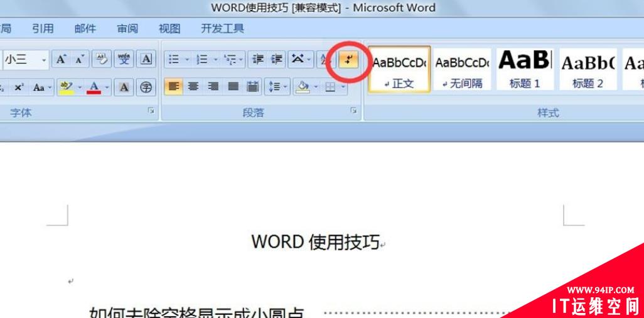
Task: Switch to the 开发工具 tab
Action: [x=222, y=28]
